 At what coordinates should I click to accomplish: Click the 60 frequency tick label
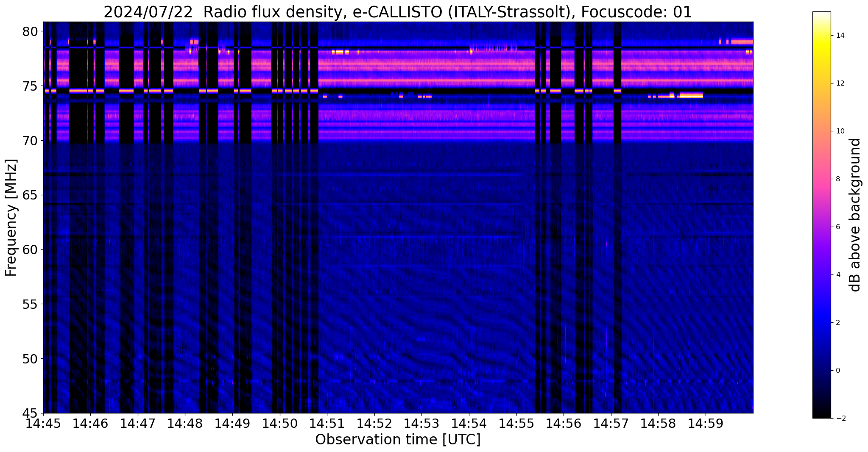tap(30, 250)
